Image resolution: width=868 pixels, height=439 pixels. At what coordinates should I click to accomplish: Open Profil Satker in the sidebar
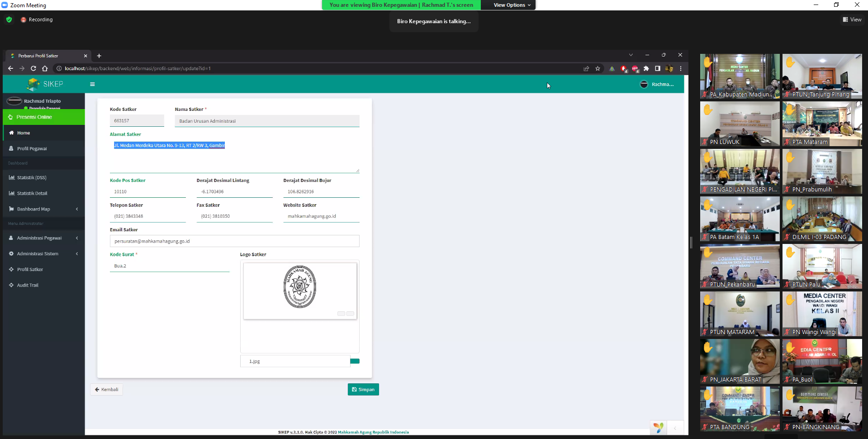point(30,269)
